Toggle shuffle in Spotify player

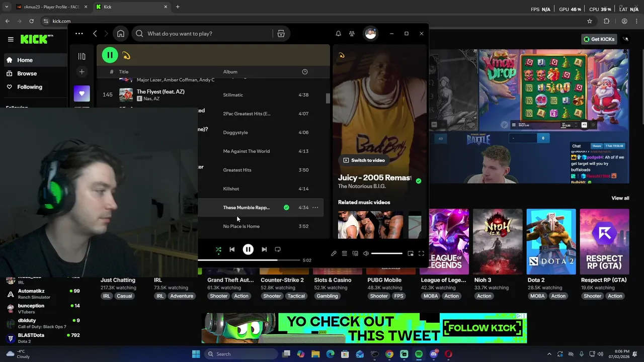pyautogui.click(x=218, y=249)
